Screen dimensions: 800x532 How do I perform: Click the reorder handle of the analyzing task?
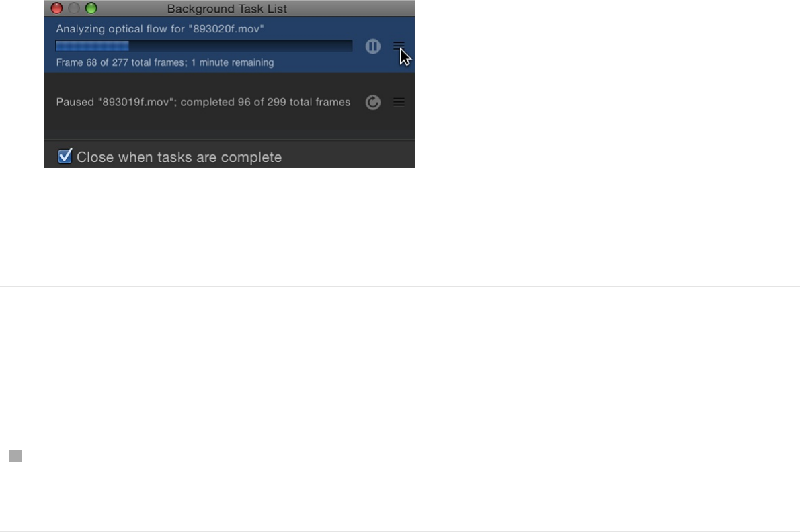click(x=399, y=46)
